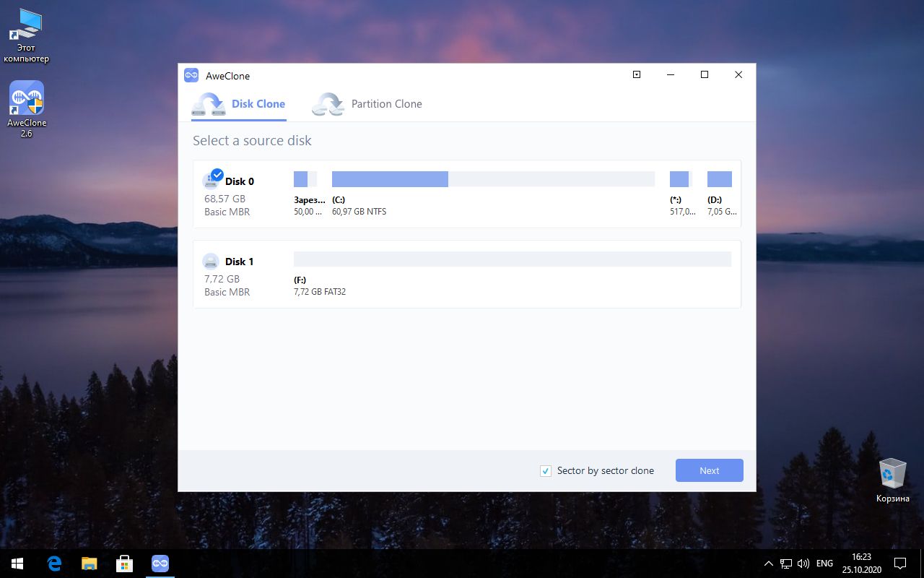Click the Next button
The width and height of the screenshot is (924, 578).
click(710, 470)
